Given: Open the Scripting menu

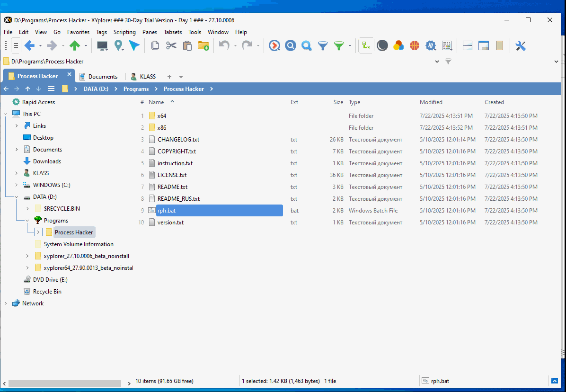Looking at the screenshot, I should [x=124, y=32].
